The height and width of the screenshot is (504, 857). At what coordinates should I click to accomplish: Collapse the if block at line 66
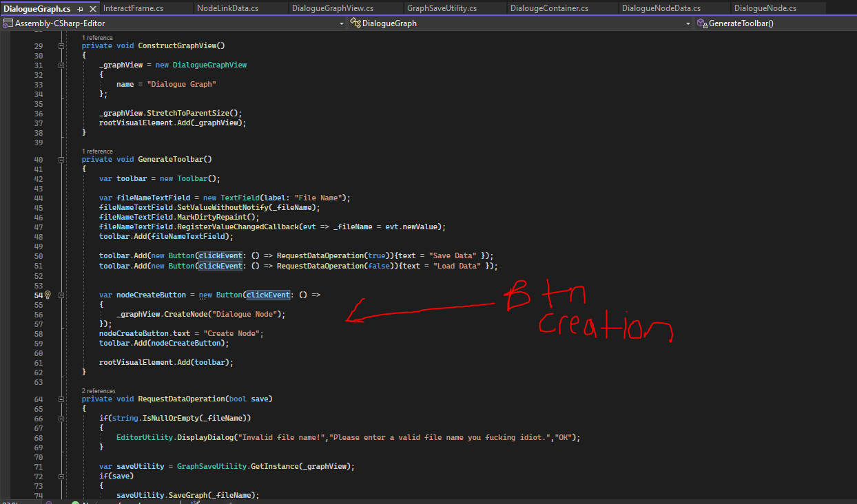[61, 418]
